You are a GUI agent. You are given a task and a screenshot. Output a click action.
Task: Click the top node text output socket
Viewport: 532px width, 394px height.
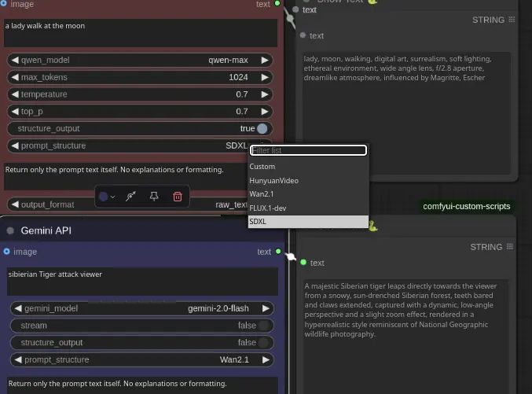point(277,3)
